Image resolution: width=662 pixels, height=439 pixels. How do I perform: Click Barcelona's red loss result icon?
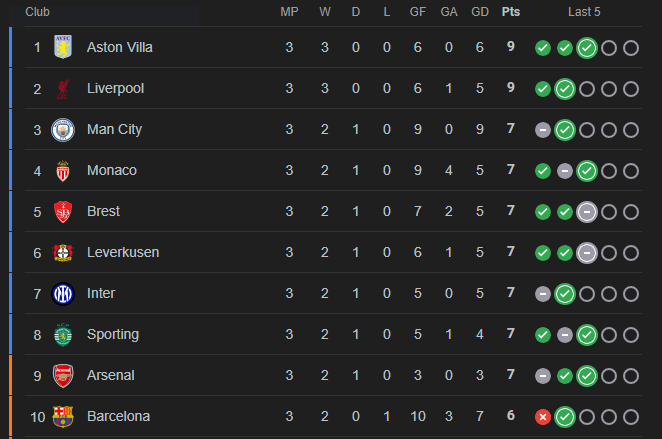tap(543, 417)
